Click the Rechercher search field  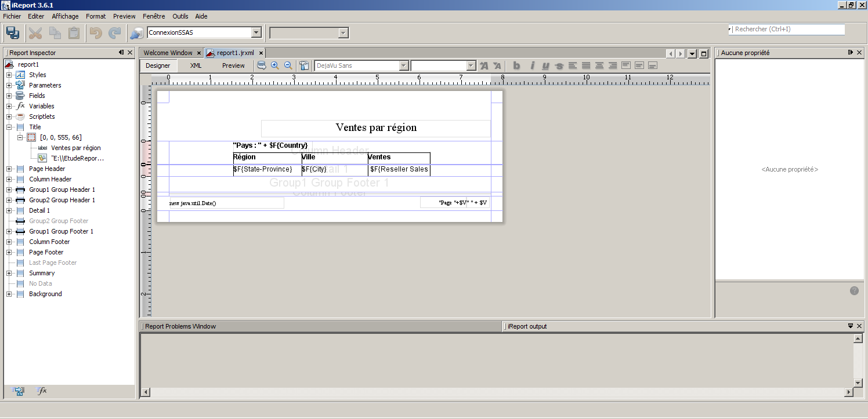[788, 29]
